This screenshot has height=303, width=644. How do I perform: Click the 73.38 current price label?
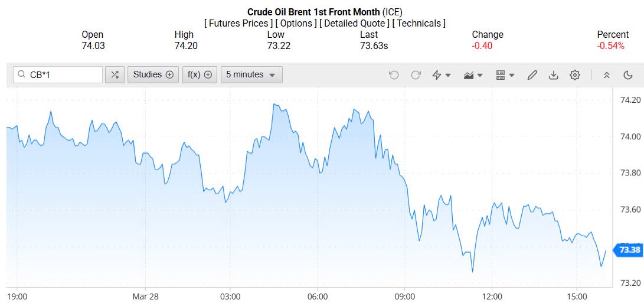(629, 250)
